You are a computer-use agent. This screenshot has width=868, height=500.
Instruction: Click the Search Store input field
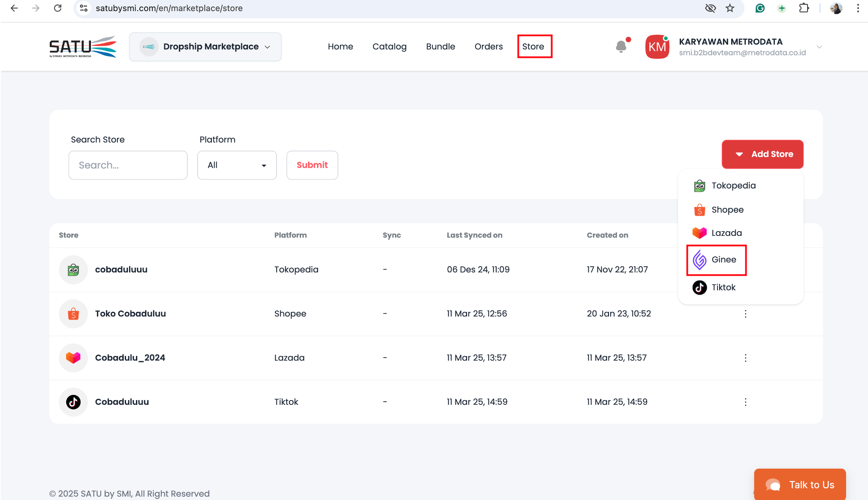pos(128,165)
